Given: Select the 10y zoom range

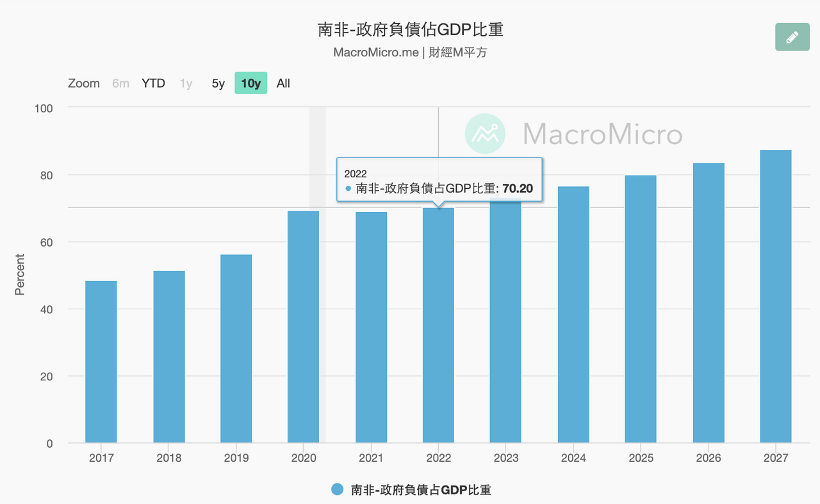Looking at the screenshot, I should [x=251, y=83].
